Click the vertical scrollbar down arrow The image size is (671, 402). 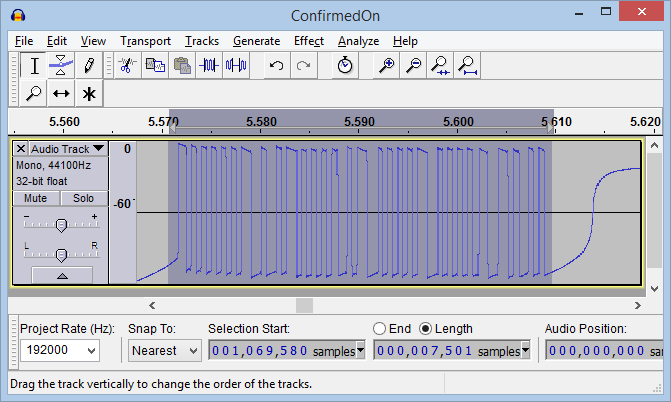click(654, 289)
